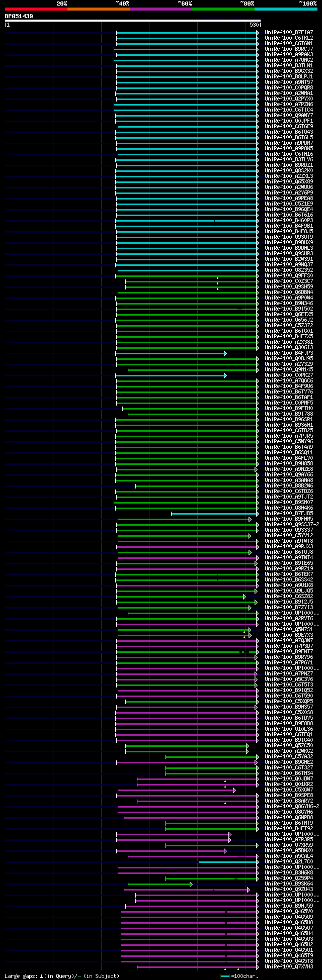
Task: Open hit UniRef100_C0PK27
Action: 289,375
